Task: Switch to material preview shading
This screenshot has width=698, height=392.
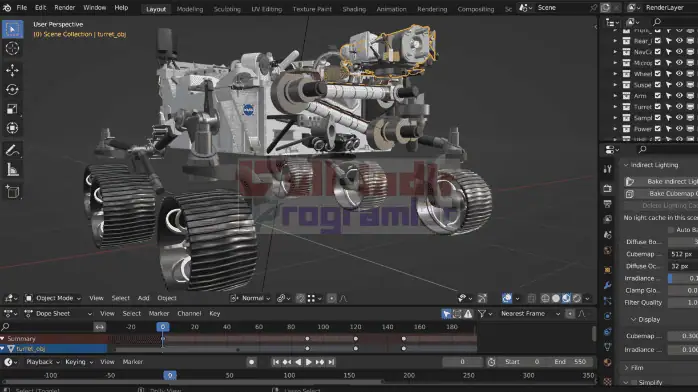Action: click(566, 298)
